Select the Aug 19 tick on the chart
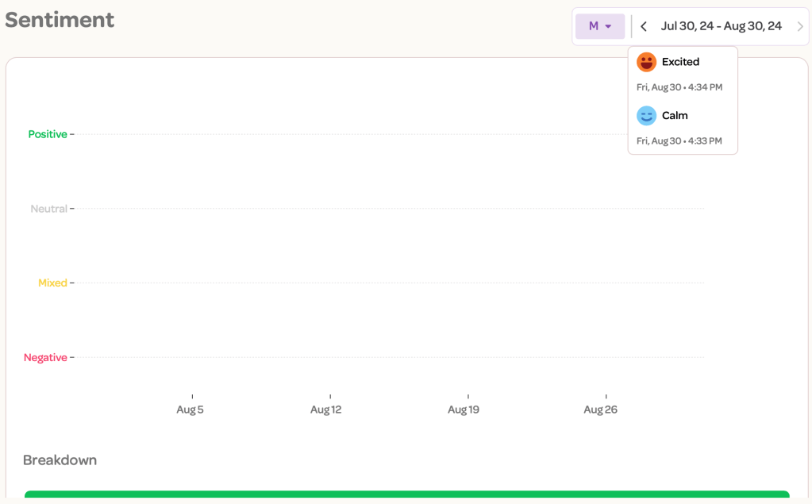 click(464, 410)
